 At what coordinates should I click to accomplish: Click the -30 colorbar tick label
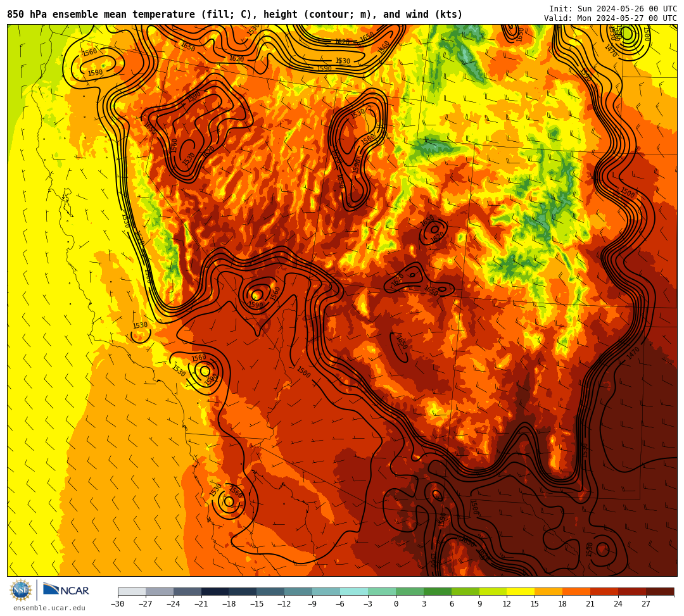point(118,604)
